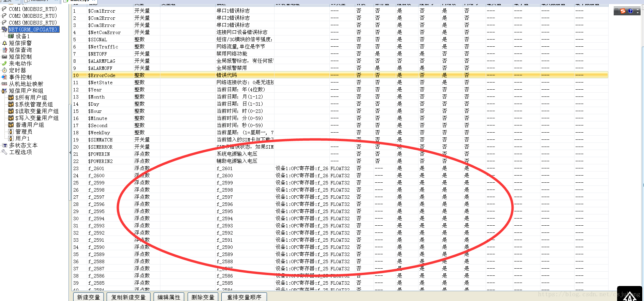Select the $Com3Error variable name

click(x=102, y=25)
